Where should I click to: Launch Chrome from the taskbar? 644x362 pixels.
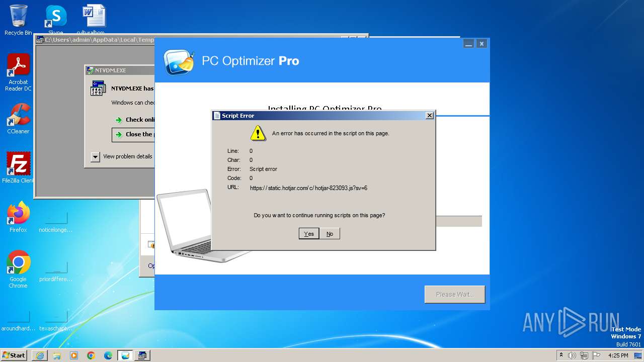coord(91,355)
